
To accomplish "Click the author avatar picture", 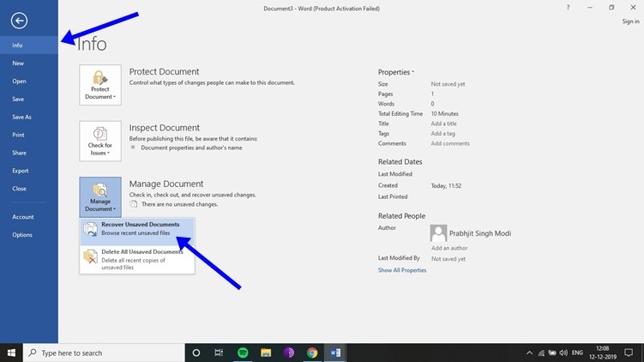I will [x=438, y=233].
